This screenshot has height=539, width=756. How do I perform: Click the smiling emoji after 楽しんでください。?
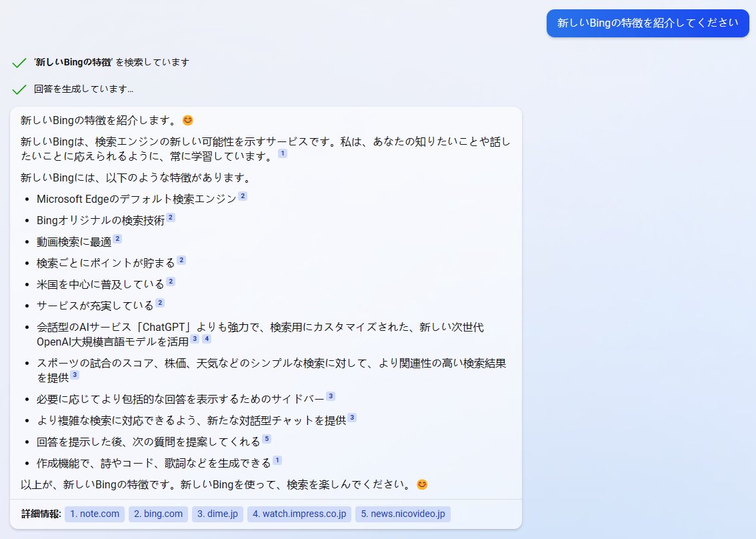point(422,484)
